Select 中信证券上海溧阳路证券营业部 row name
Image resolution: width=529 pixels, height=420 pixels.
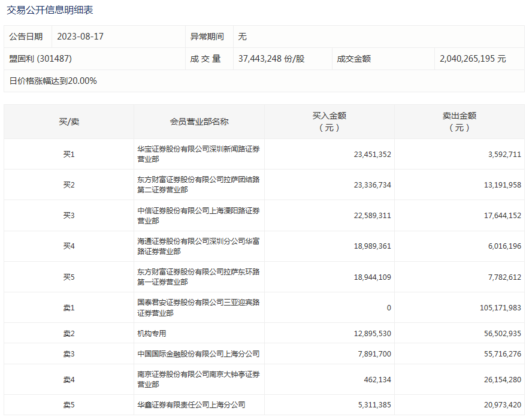[198, 215]
